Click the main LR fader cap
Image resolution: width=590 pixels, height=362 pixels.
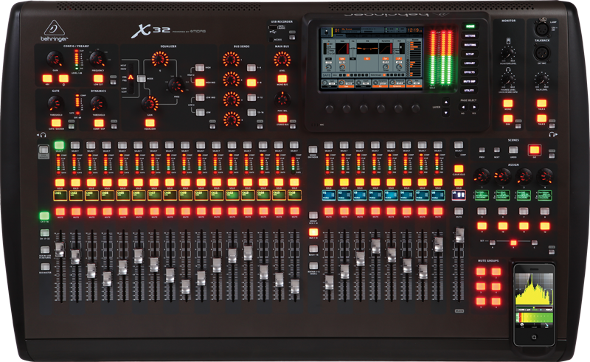pyautogui.click(x=459, y=235)
